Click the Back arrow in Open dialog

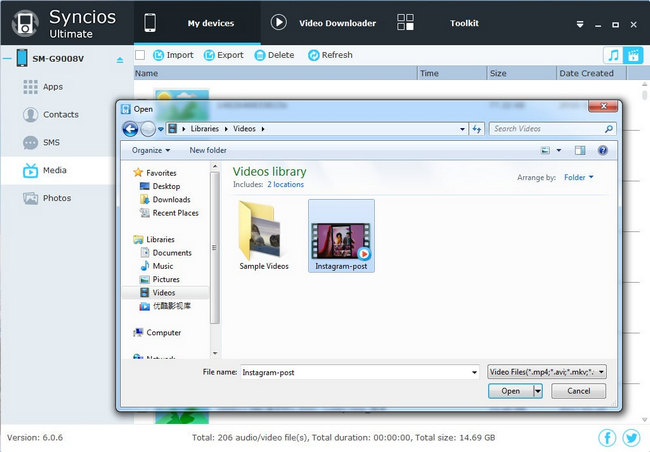pyautogui.click(x=130, y=129)
